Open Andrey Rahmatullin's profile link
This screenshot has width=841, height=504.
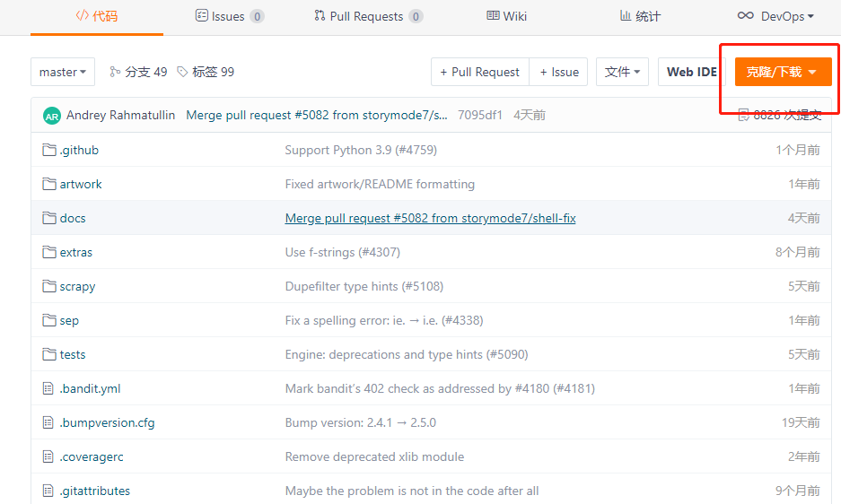coord(120,116)
